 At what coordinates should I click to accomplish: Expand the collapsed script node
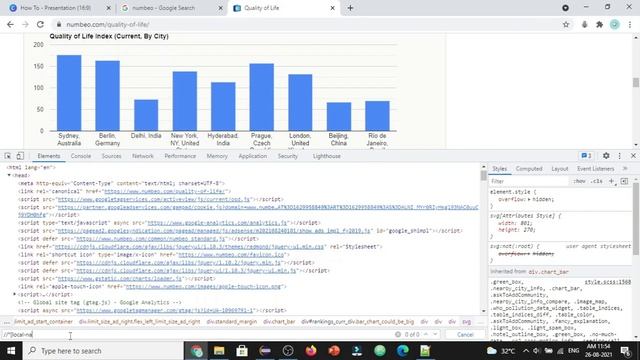coord(15,294)
